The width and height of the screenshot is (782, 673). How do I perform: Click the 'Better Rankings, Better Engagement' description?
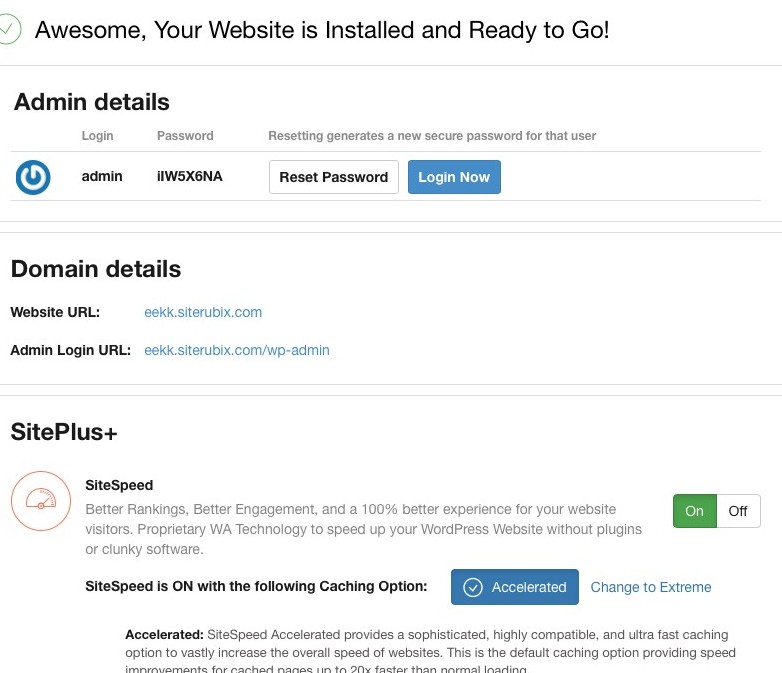364,529
